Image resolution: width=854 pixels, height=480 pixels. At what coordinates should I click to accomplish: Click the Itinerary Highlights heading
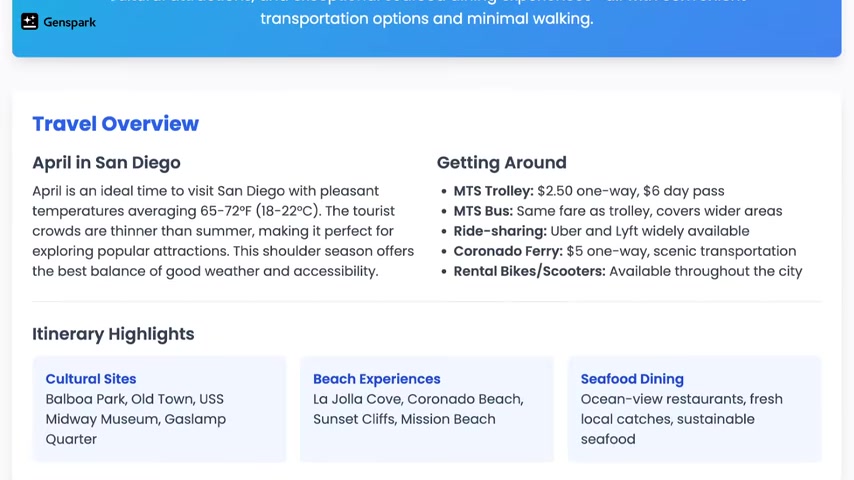tap(113, 334)
